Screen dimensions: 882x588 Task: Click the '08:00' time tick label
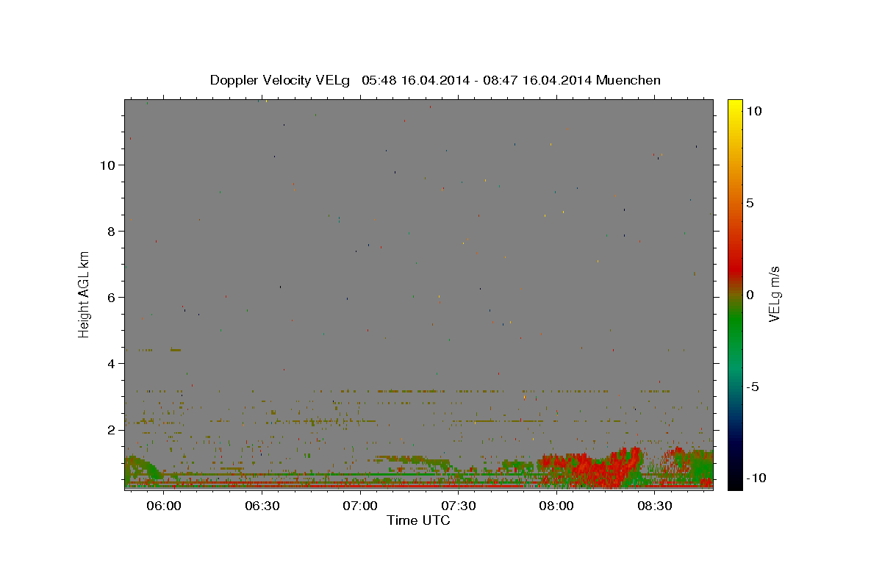(556, 506)
